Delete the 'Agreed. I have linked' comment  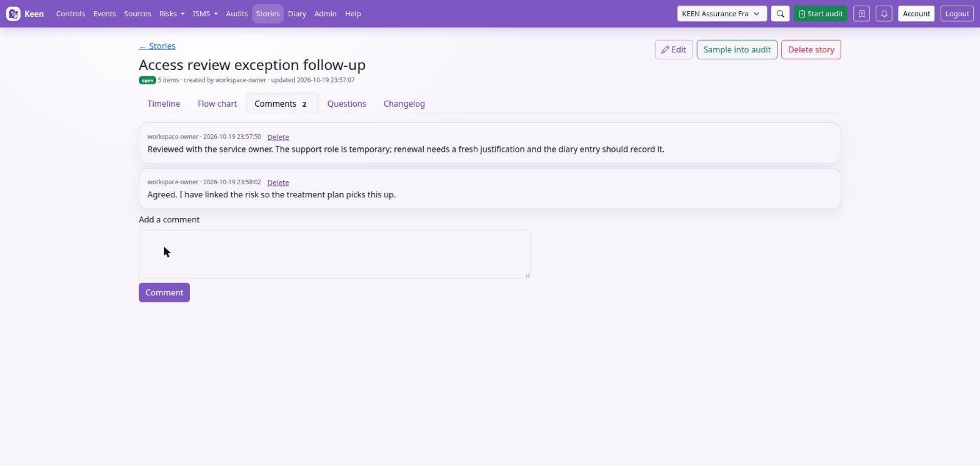coord(278,183)
